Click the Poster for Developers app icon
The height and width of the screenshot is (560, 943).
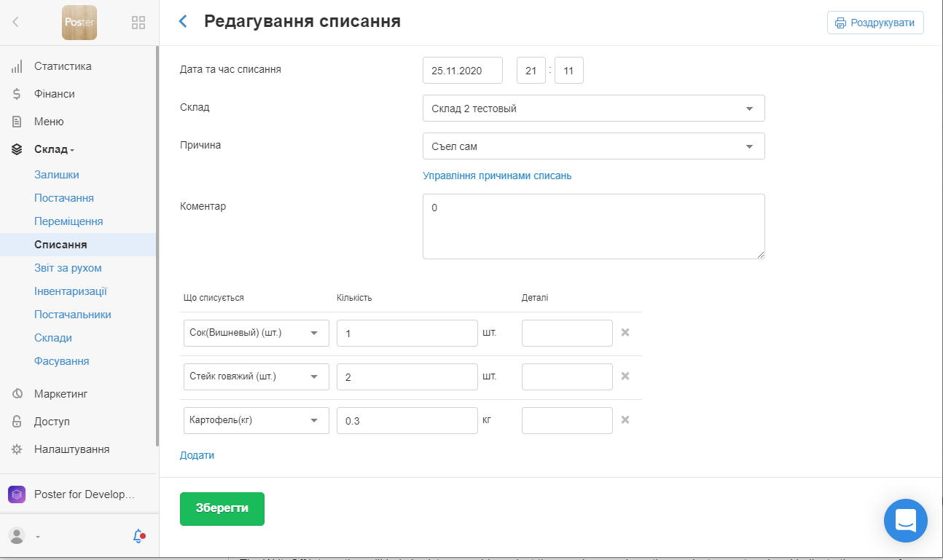17,494
